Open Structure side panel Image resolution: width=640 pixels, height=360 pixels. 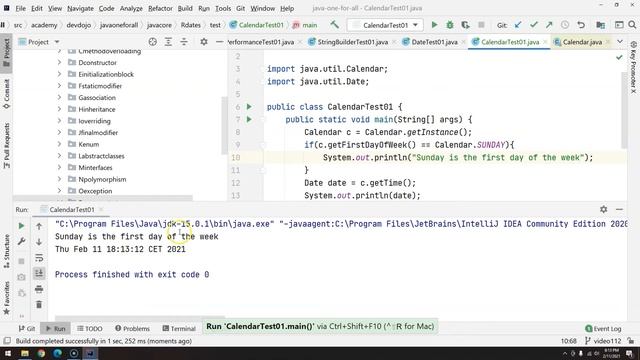(x=7, y=251)
